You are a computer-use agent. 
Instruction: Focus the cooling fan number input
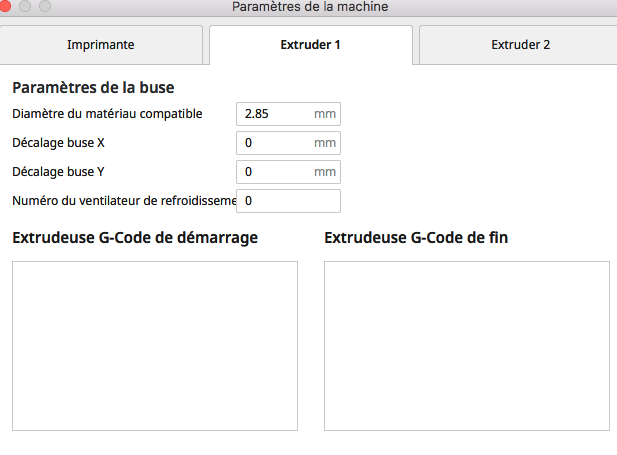click(x=288, y=201)
